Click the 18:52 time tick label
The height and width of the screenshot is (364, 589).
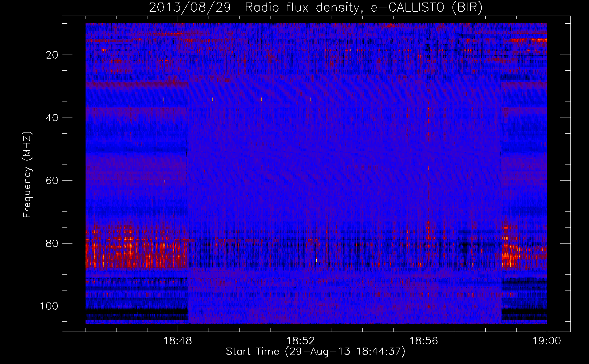(x=301, y=341)
